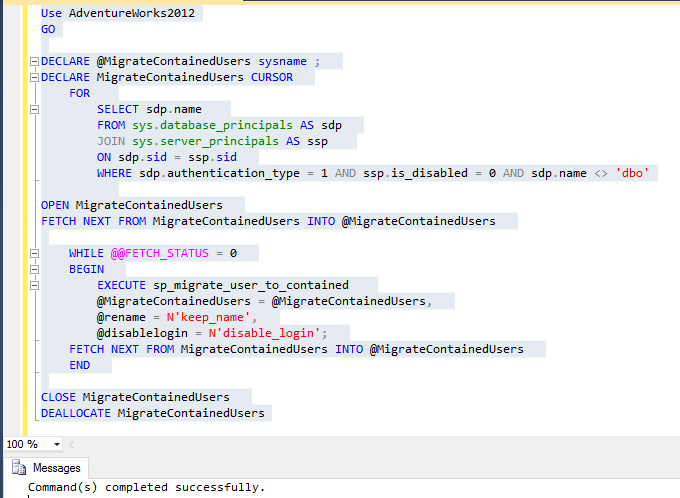Screen dimensions: 680x498
Task: Click the '@rename' parameter
Action: [x=121, y=318]
